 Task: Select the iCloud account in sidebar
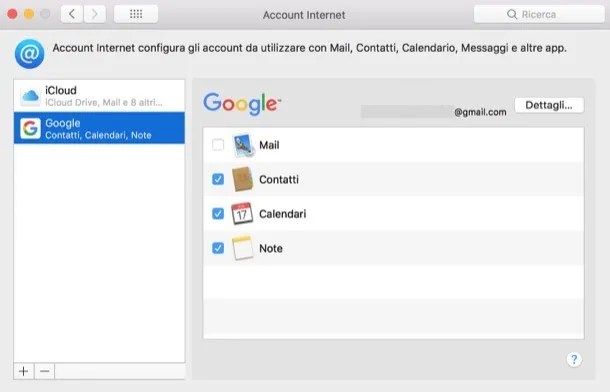click(x=99, y=96)
